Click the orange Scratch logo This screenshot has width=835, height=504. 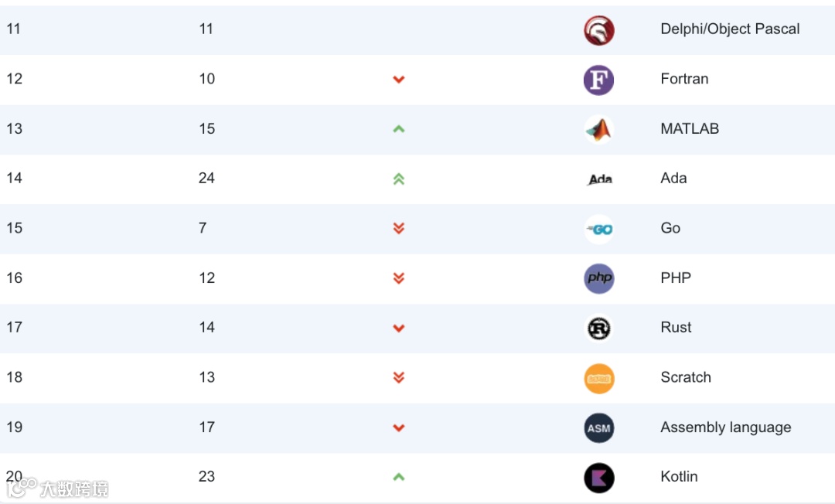point(598,379)
